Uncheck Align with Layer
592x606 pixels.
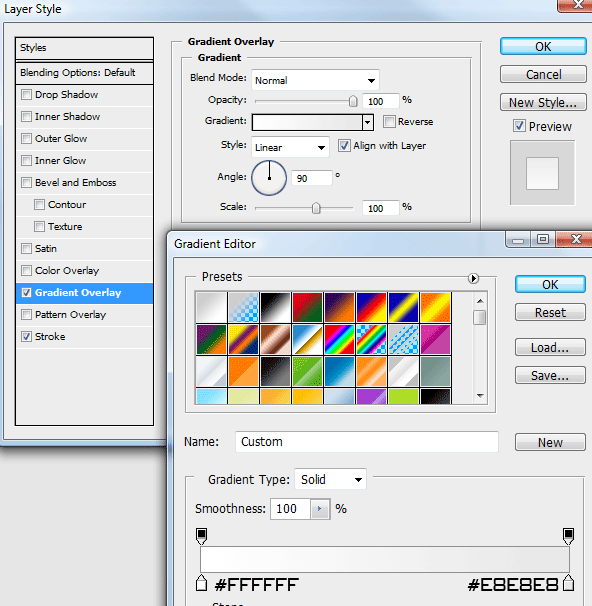pos(344,146)
